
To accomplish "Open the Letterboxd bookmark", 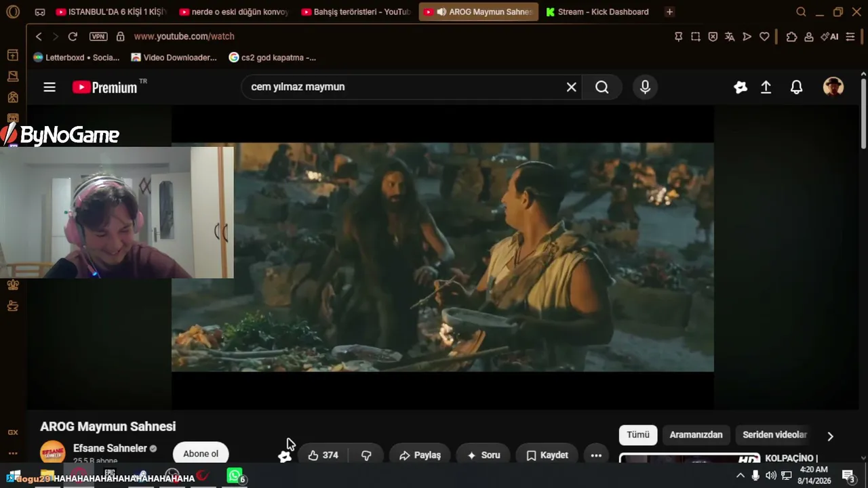I will [x=76, y=58].
